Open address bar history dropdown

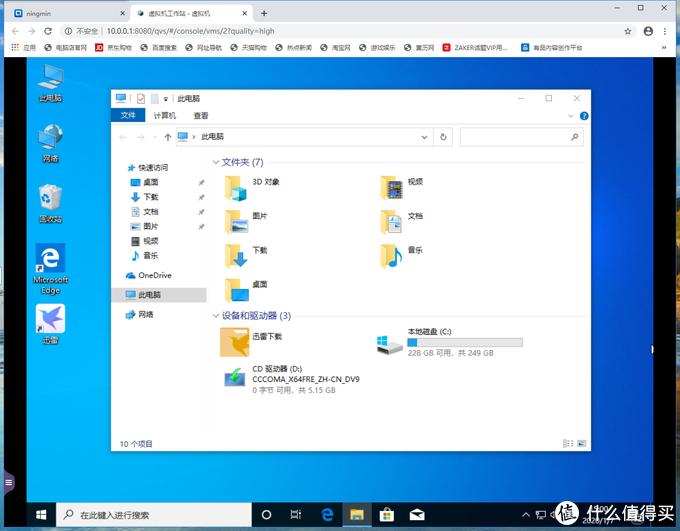tap(424, 137)
